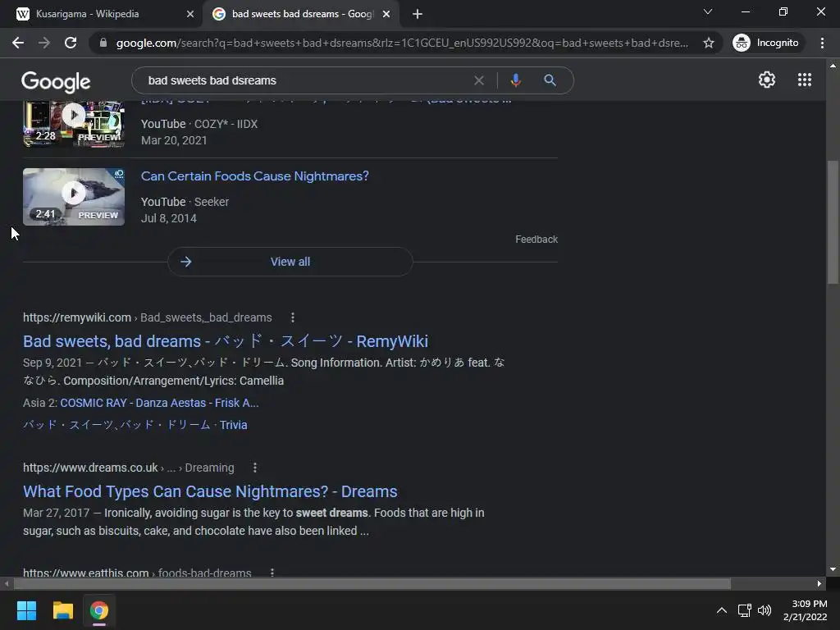The width and height of the screenshot is (840, 630).
Task: Open the Danza Aestas sitelink
Action: tap(171, 403)
